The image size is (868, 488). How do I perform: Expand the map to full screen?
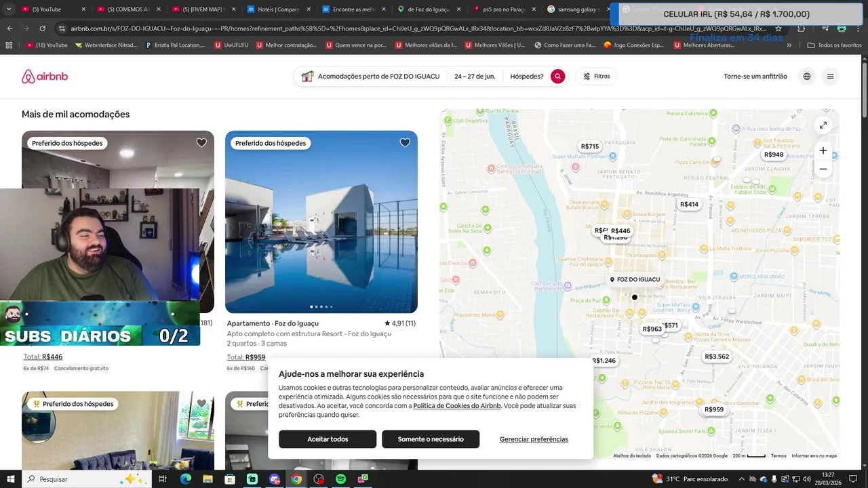[x=823, y=125]
